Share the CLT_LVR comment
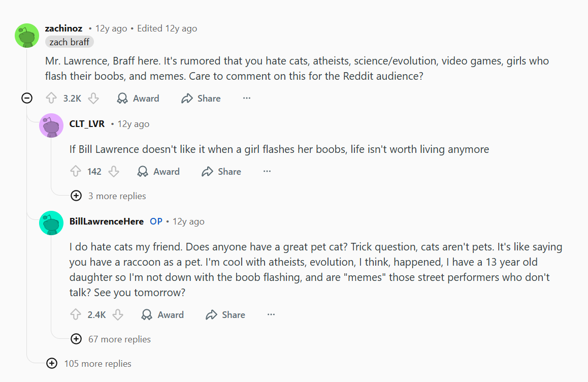588x382 pixels. click(x=221, y=172)
